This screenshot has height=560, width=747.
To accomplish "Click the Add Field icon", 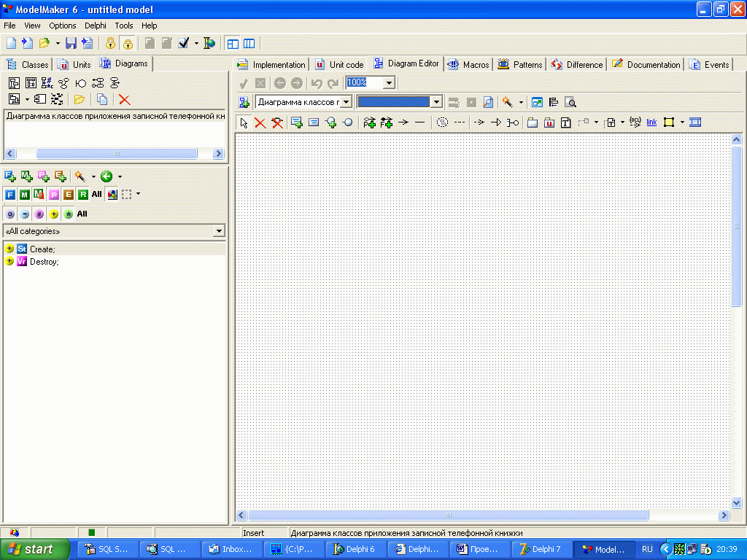I will click(10, 176).
